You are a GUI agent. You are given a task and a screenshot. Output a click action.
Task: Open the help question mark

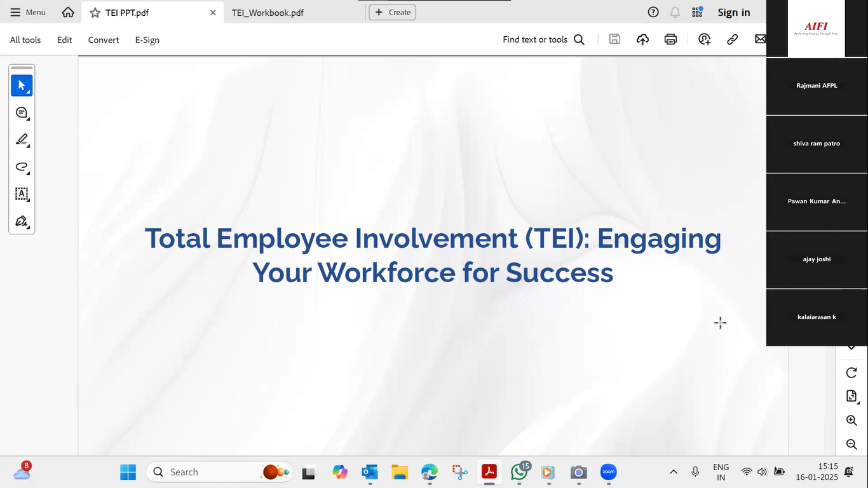[653, 12]
